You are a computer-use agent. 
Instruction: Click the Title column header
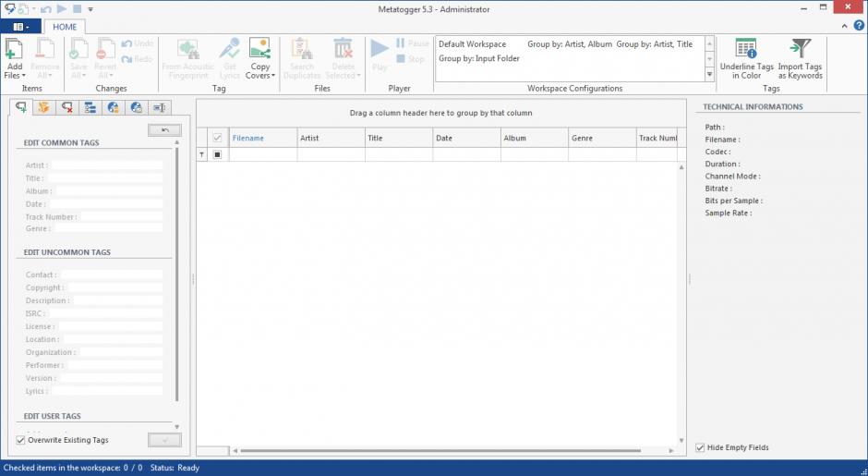399,138
